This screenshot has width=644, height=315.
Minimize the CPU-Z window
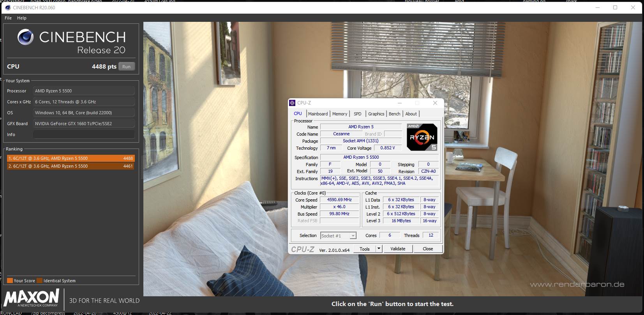point(400,103)
